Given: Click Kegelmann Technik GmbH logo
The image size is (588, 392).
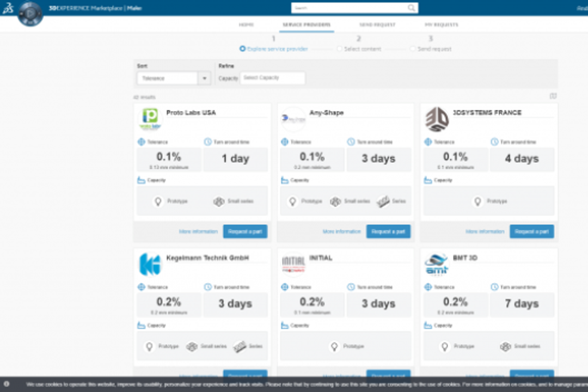Looking at the screenshot, I should [x=150, y=264].
